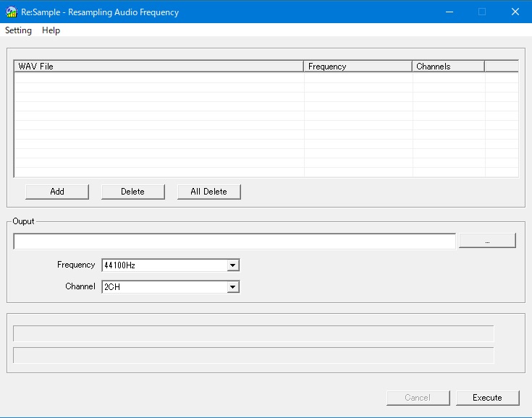Click the WAV File column header
Screen dimensions: 532x418
159,67
